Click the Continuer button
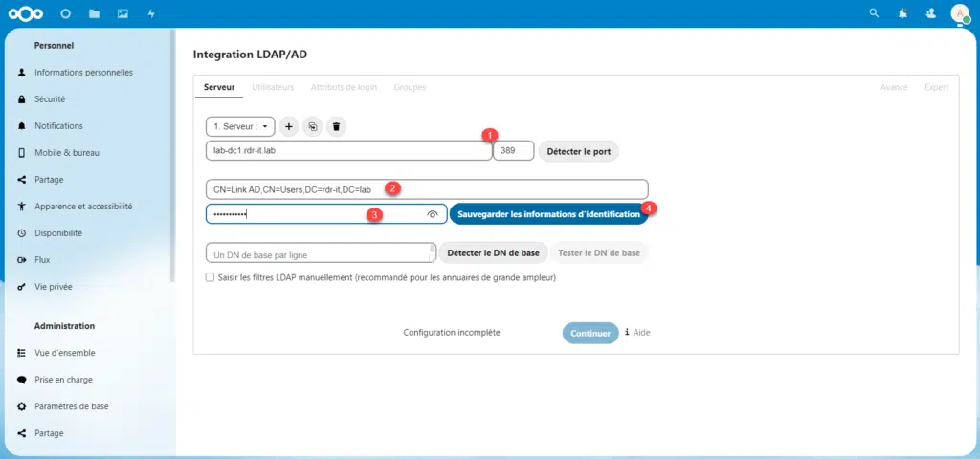Viewport: 980px width, 459px height. (590, 333)
